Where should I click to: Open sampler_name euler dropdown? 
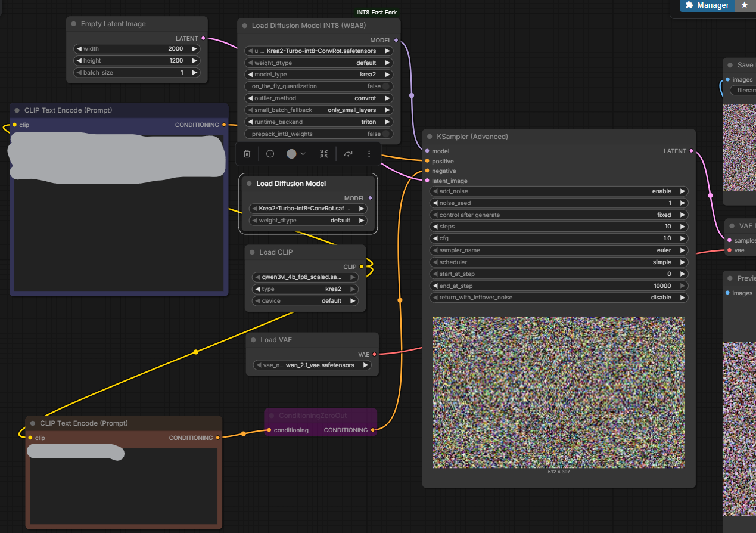click(559, 250)
